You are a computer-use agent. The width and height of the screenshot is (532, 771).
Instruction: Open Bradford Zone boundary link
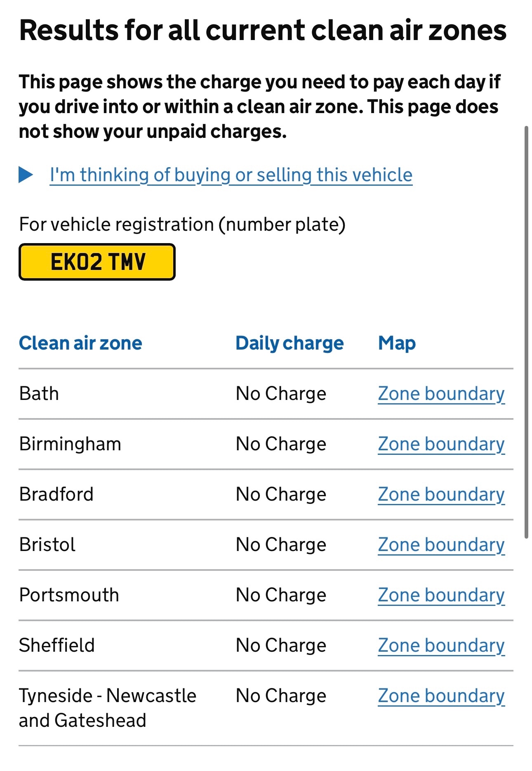pos(441,494)
